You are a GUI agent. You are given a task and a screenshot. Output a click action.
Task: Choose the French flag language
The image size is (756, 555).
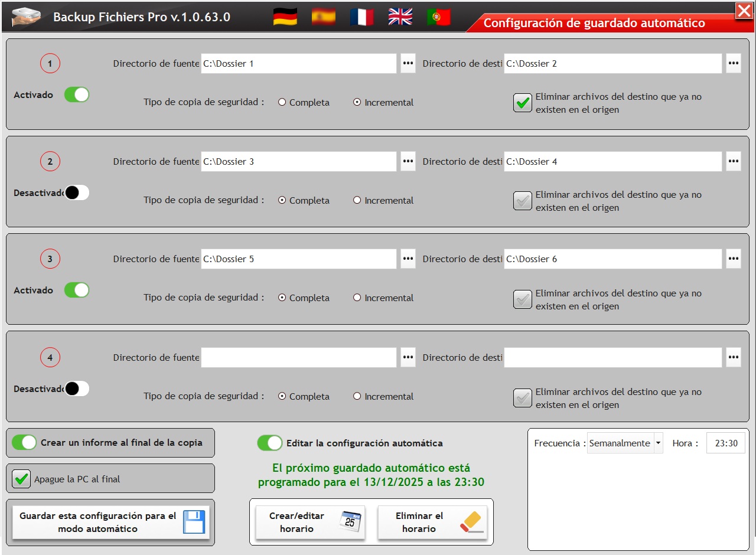pos(361,17)
